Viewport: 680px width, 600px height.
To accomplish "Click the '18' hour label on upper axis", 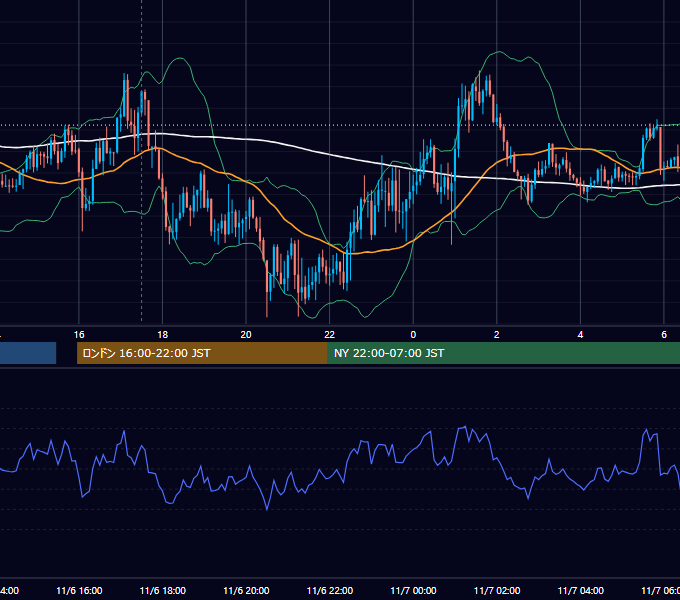I will pyautogui.click(x=163, y=335).
